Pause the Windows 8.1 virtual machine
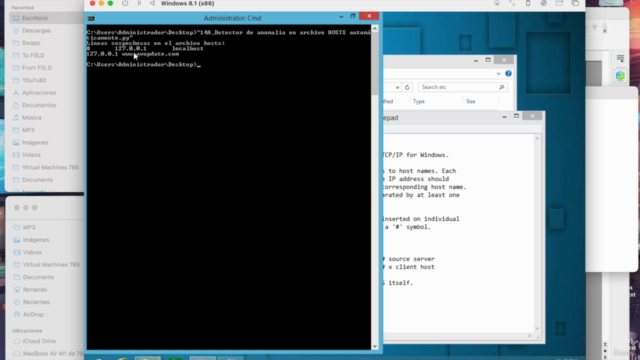Image resolution: width=640 pixels, height=360 pixels. [x=139, y=3]
